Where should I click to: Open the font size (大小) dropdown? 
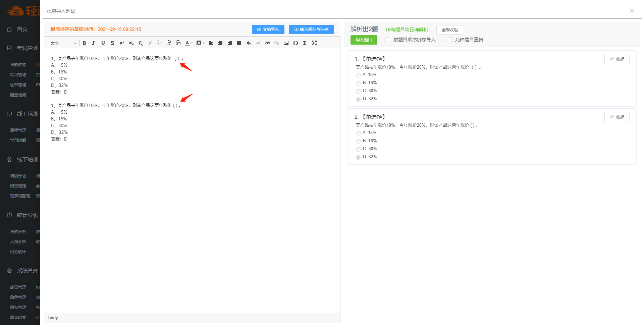[63, 43]
